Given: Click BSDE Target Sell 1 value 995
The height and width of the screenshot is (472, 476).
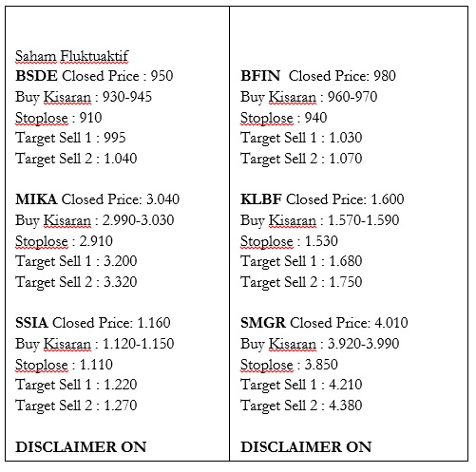Looking at the screenshot, I should (x=115, y=138).
